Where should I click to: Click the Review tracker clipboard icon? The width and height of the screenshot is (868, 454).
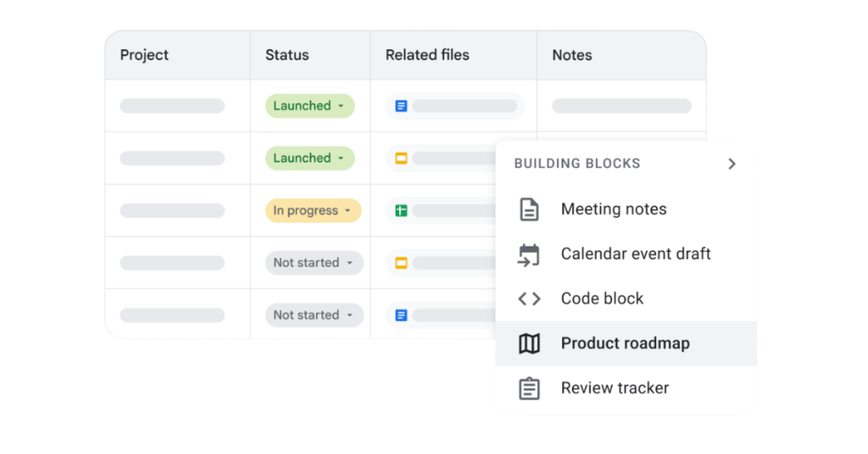click(529, 388)
